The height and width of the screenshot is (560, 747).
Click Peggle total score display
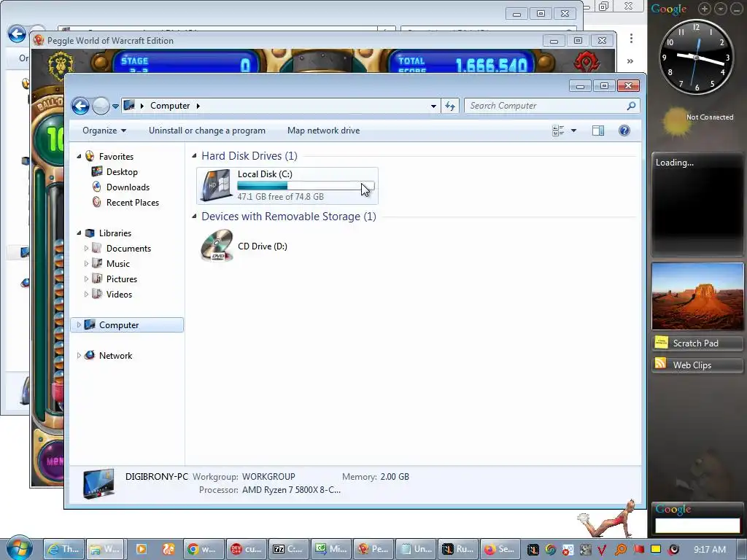click(x=462, y=63)
